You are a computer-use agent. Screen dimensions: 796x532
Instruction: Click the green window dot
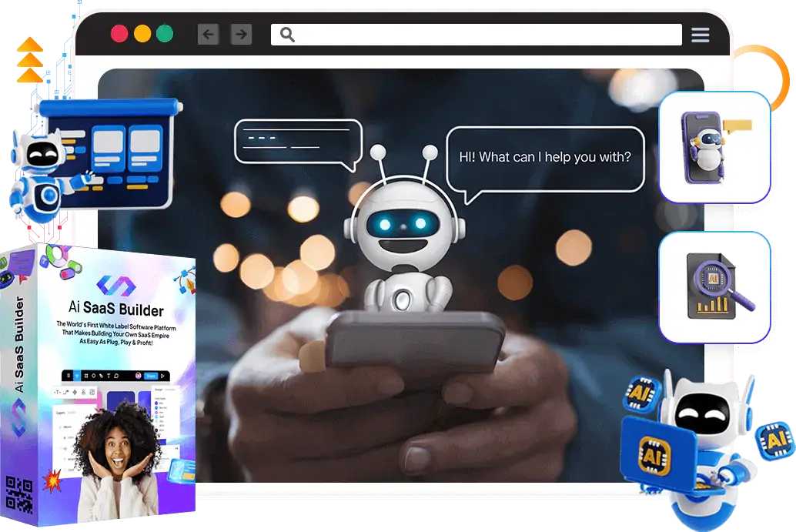165,34
